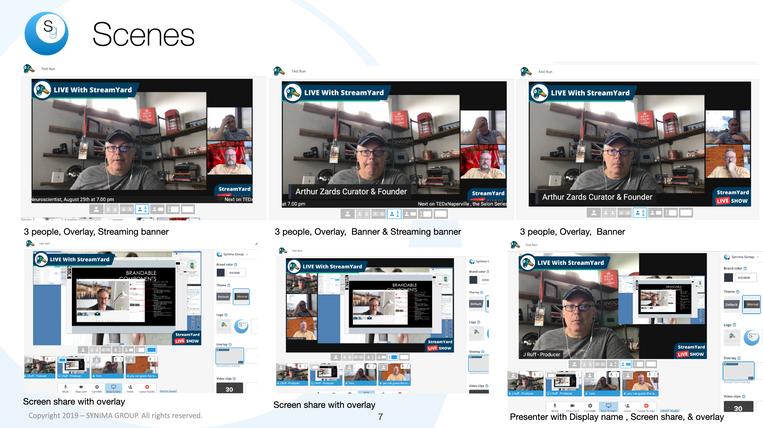Toggle Overlay thumbnail in full-screen Screen share scene
Screen dimensions: 763x428
click(230, 356)
